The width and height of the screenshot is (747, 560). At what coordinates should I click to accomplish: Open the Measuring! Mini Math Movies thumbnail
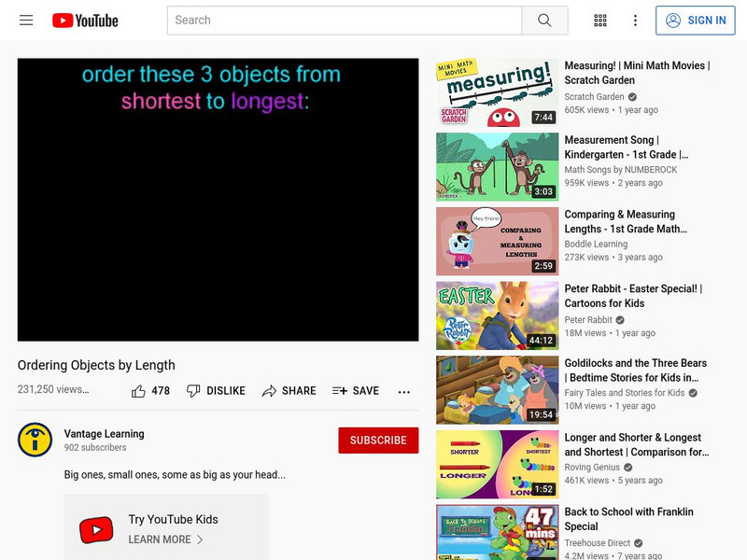pos(498,92)
